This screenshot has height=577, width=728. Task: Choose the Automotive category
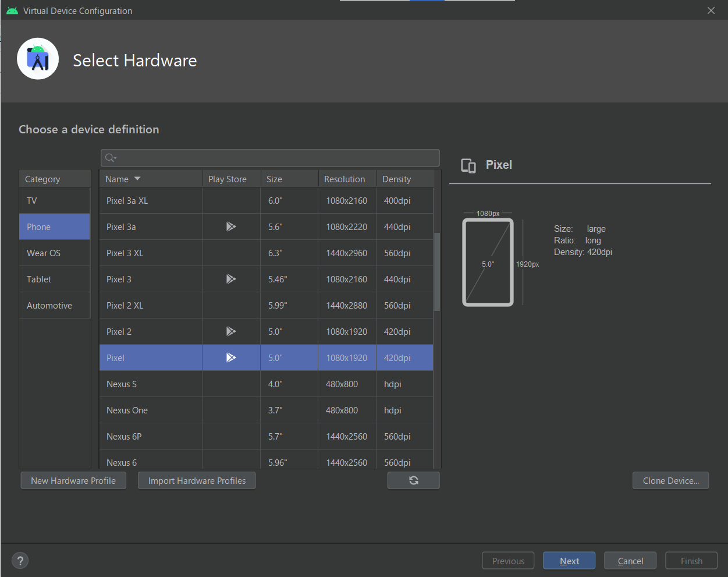point(49,306)
